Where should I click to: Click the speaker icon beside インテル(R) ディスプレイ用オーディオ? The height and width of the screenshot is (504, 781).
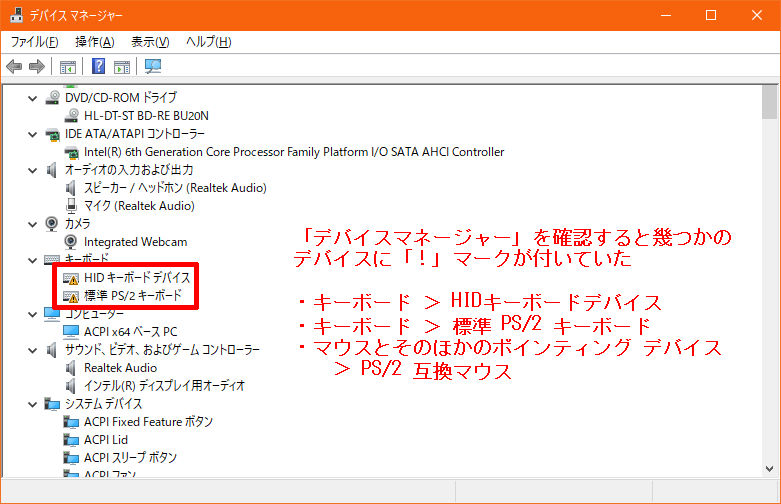(x=71, y=386)
